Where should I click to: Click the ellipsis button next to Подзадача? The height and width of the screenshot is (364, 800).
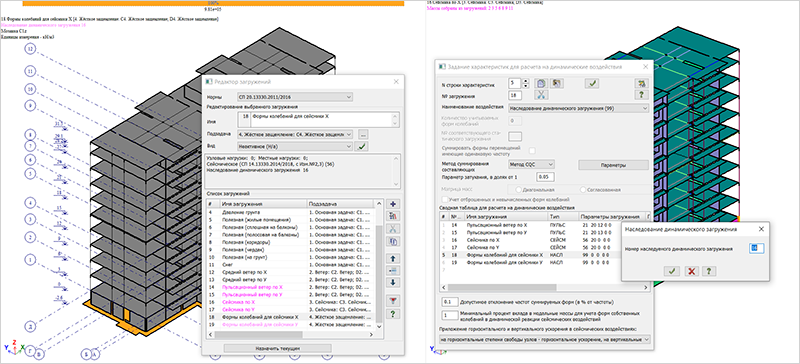tap(363, 134)
